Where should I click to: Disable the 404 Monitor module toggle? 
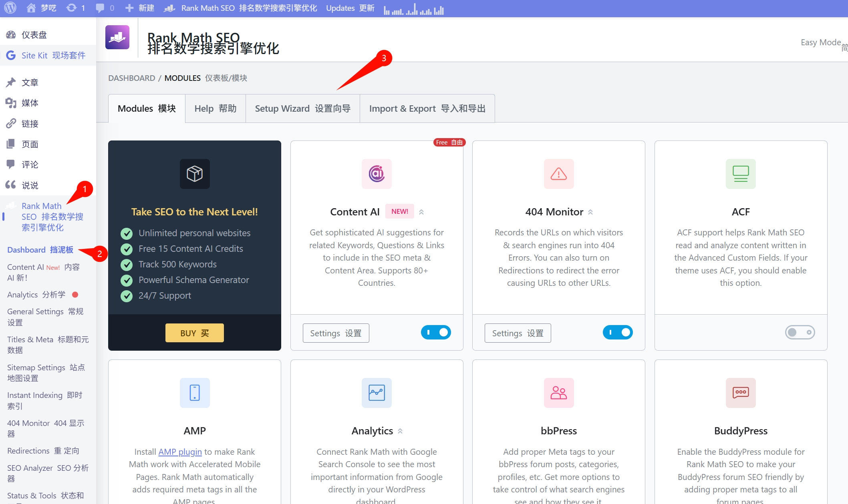618,332
